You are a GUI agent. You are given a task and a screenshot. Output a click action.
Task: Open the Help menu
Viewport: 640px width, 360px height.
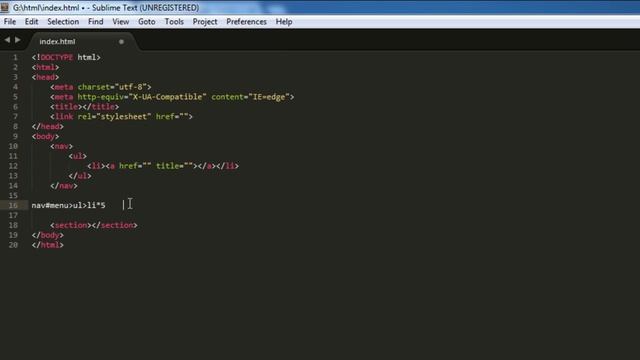pyautogui.click(x=284, y=22)
